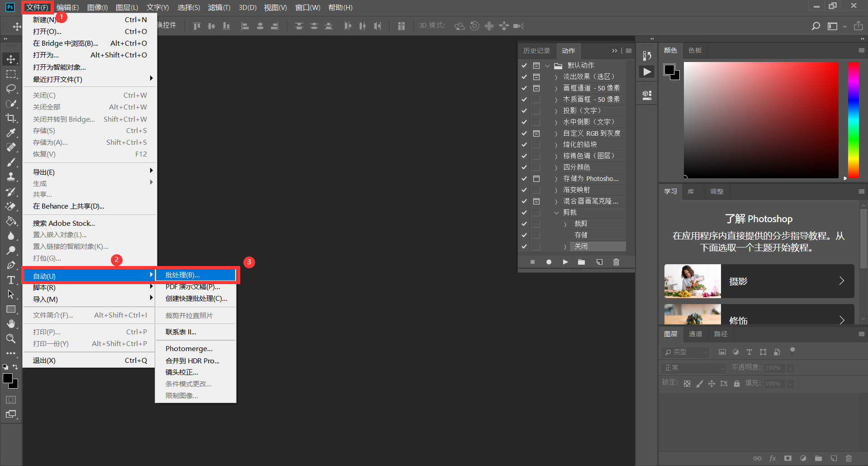
Task: Select the Zoom tool
Action: 11,338
